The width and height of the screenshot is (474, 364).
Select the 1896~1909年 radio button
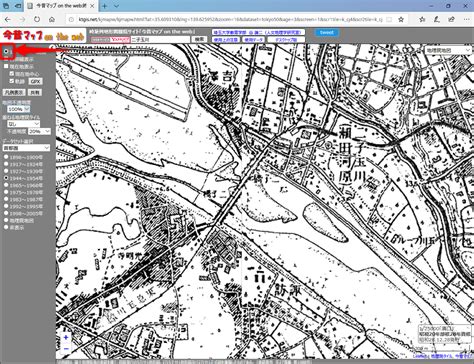point(6,157)
